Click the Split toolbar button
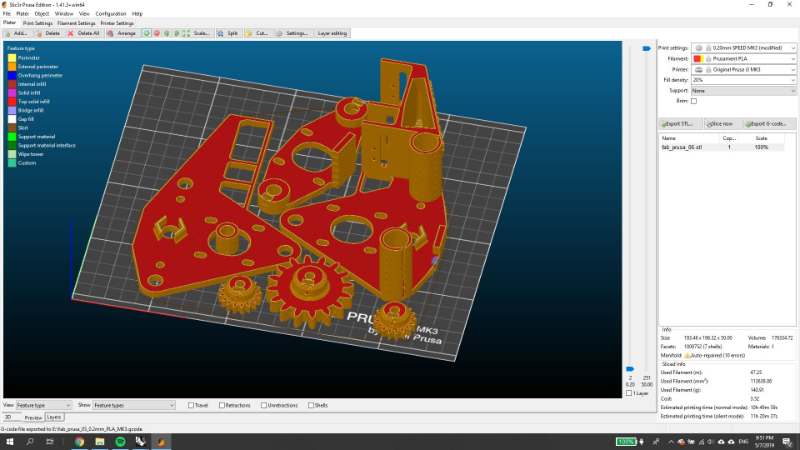 [x=228, y=33]
